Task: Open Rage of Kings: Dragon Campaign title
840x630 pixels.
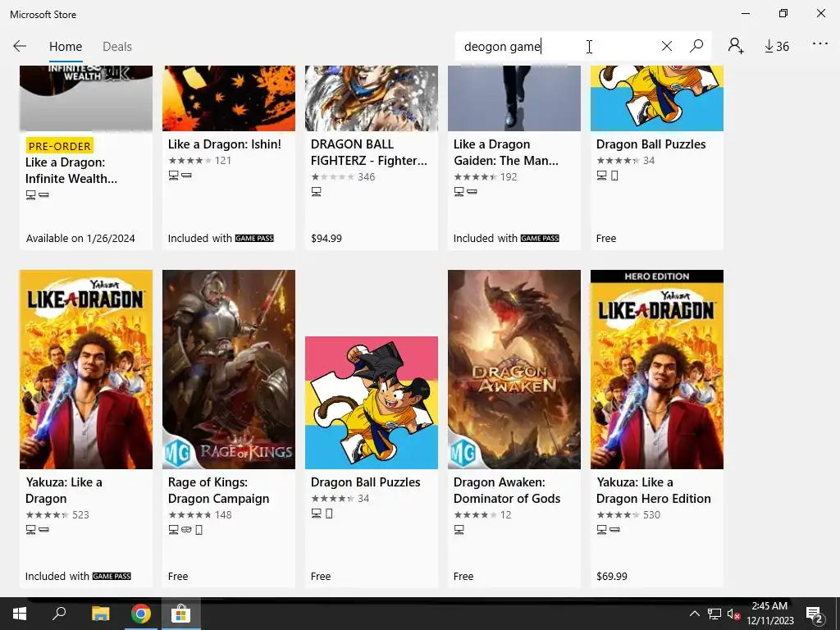Action: click(x=218, y=491)
